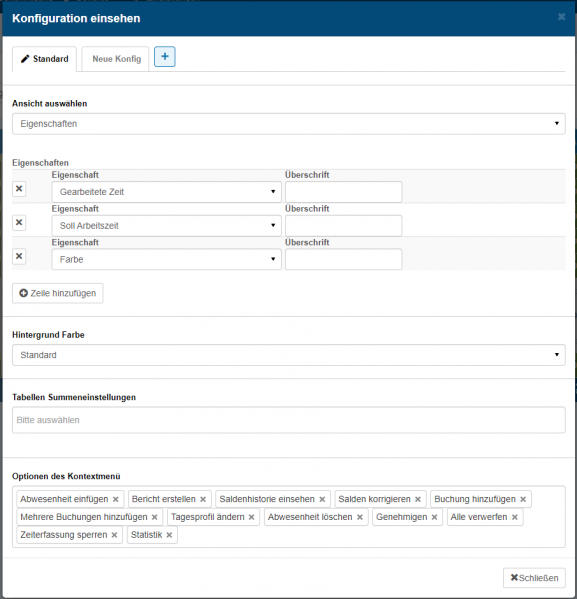
Task: Open the Farbe property dropdown
Action: click(166, 259)
